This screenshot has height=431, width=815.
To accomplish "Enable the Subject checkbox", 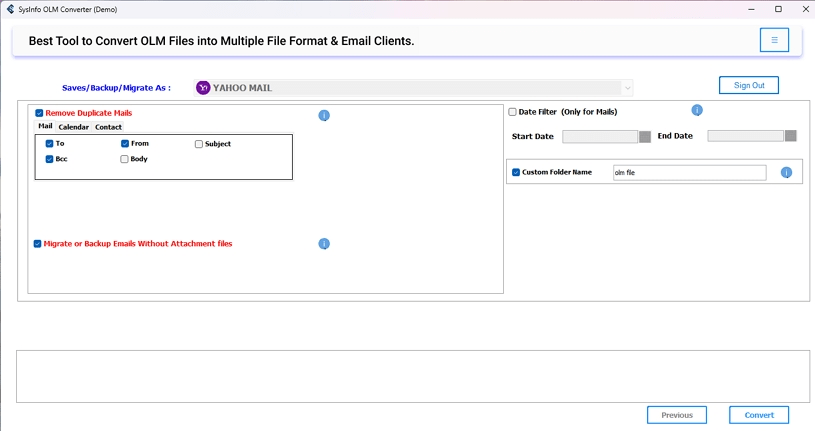I will tap(199, 144).
